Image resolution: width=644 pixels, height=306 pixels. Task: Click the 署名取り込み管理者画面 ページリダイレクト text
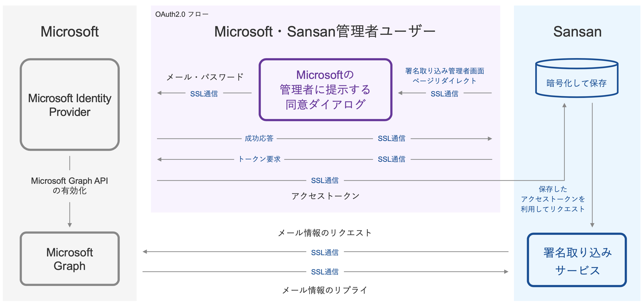[x=444, y=76]
